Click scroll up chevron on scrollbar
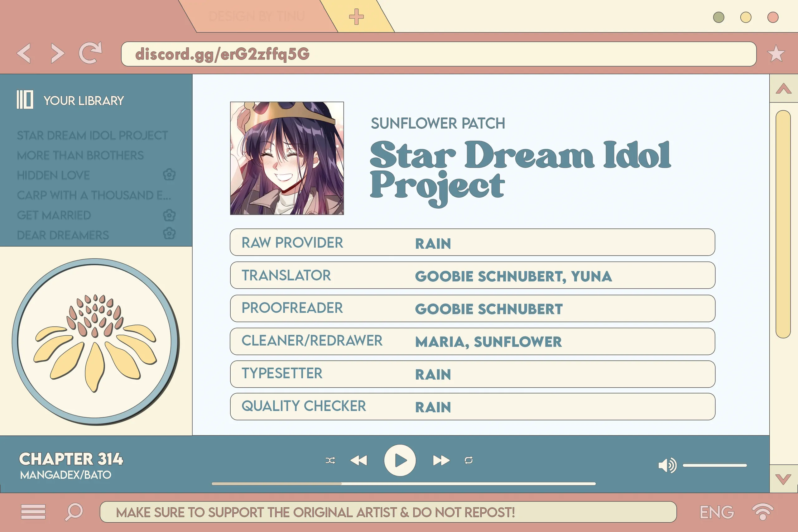The width and height of the screenshot is (798, 532). click(x=783, y=89)
